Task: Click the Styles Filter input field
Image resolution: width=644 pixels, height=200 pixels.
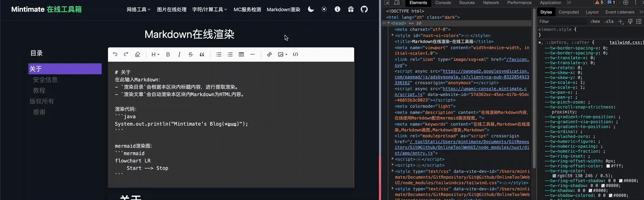Action: tap(562, 21)
